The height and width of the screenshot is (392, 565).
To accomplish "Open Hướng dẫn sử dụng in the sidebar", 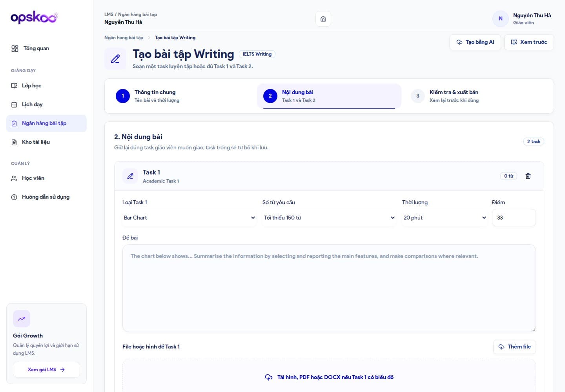I will [46, 197].
